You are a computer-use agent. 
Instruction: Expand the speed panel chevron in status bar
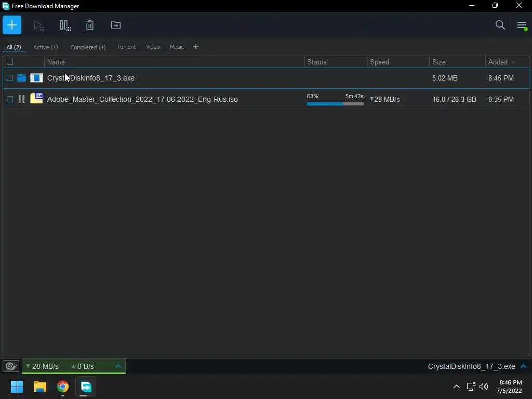click(118, 366)
